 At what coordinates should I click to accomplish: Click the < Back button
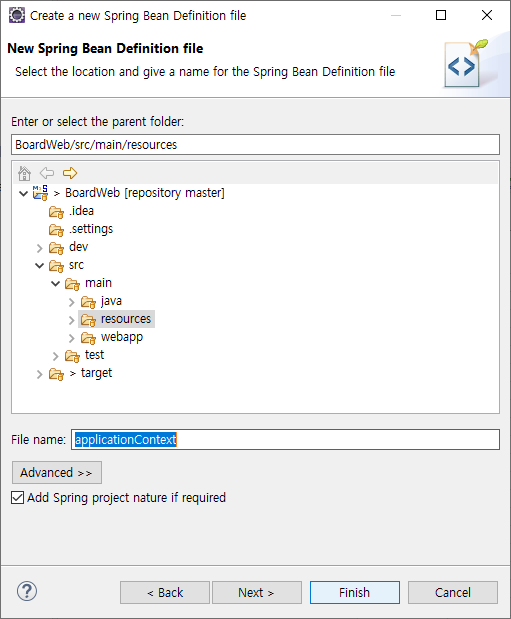(165, 593)
